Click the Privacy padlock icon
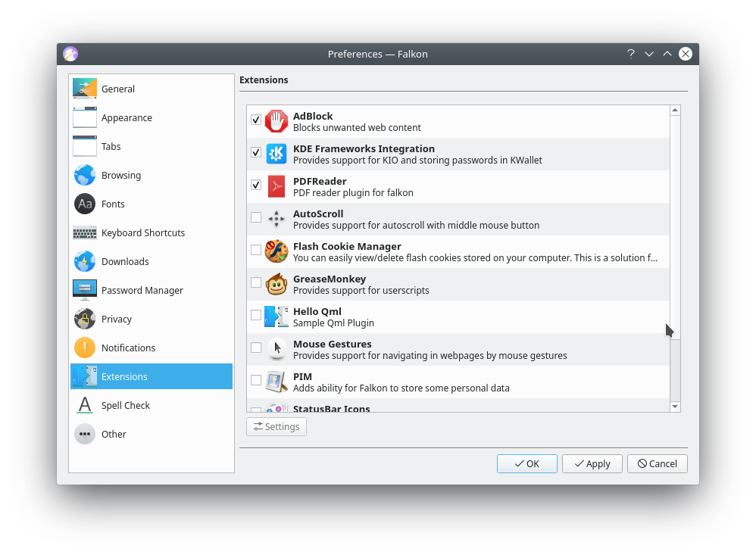Viewport: 756px width, 555px height. 85,319
